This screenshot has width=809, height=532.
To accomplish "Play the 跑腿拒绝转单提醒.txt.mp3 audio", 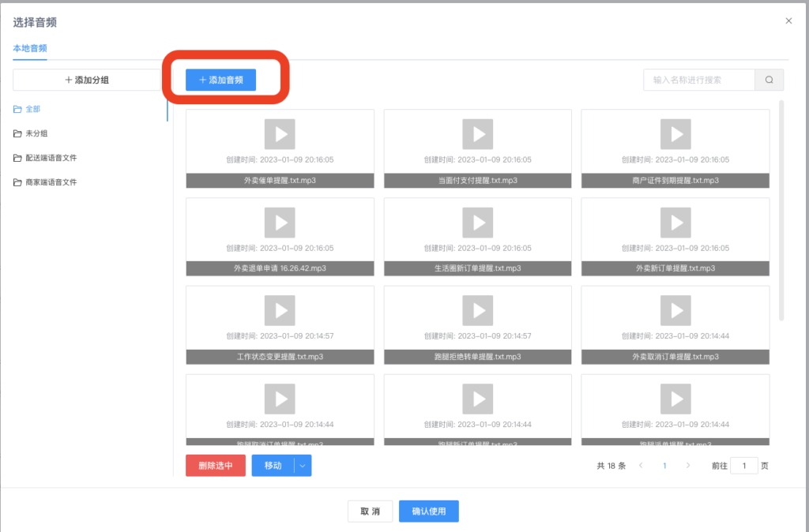I will coord(477,311).
